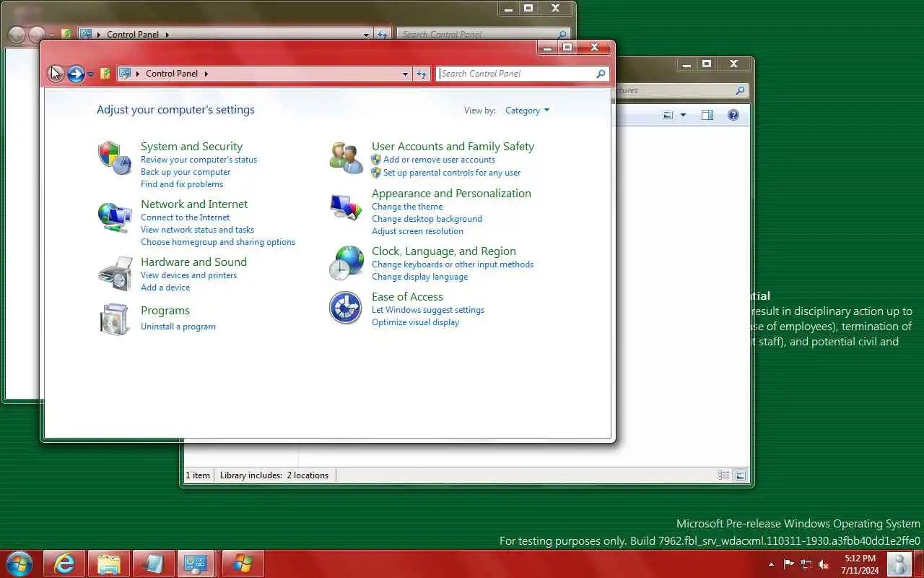This screenshot has height=578, width=924.
Task: Click Change desktop background
Action: [x=427, y=219]
